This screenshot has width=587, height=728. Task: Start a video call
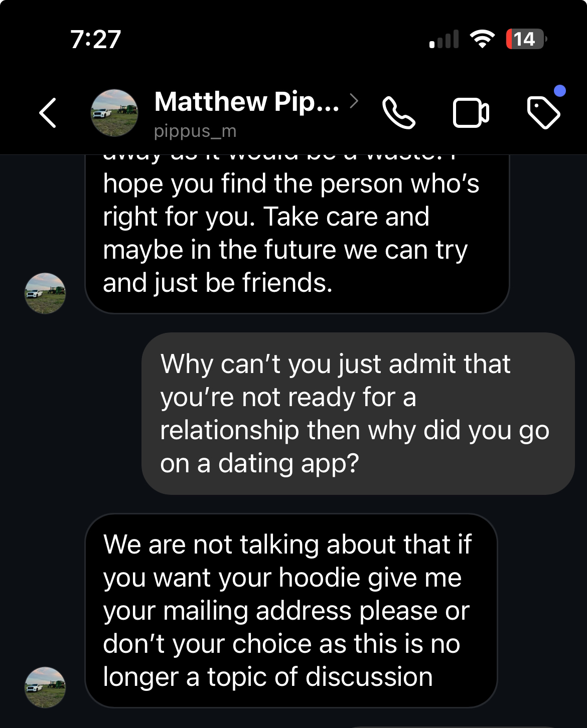[x=471, y=113]
